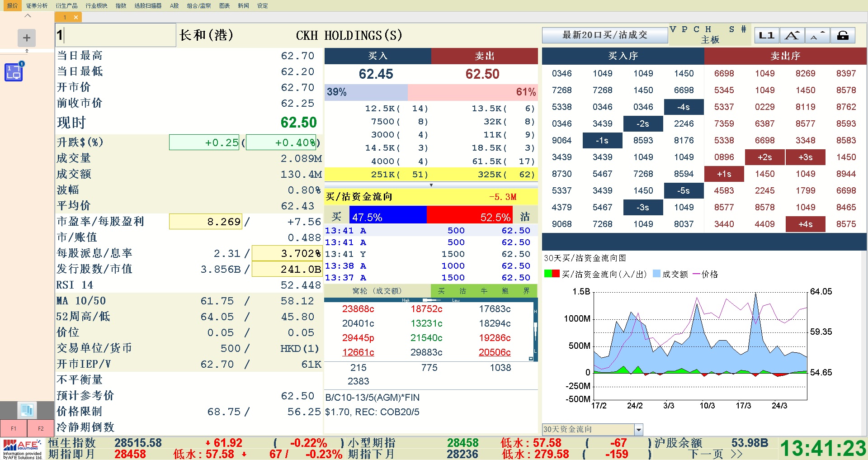868x460 pixels.
Task: Click the 最新20口买/沽成交 button
Action: [x=605, y=35]
